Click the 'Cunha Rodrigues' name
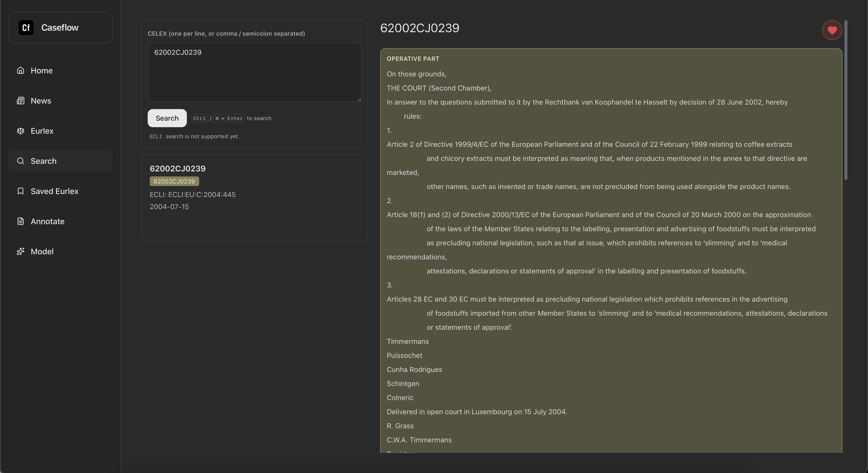 coord(414,369)
